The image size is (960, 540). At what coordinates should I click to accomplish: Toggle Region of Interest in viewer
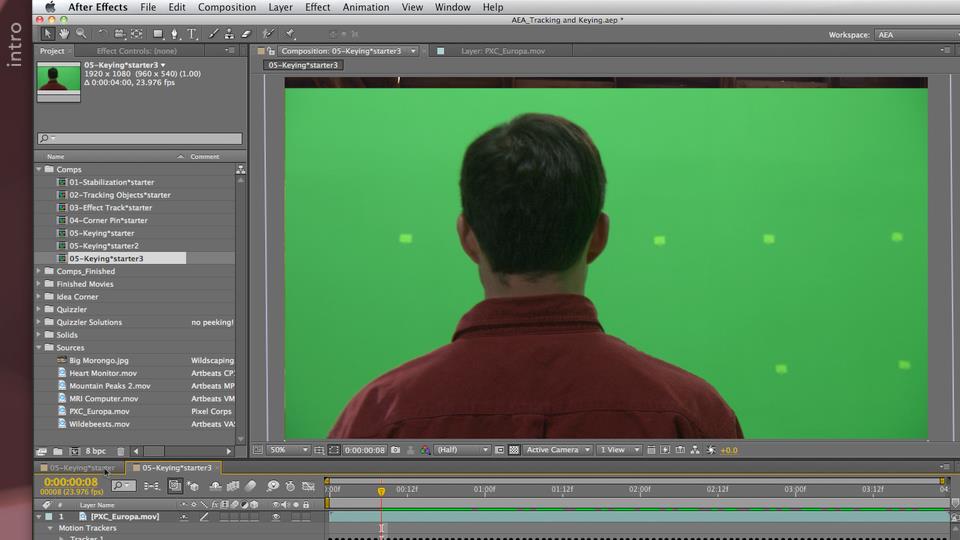pos(500,450)
